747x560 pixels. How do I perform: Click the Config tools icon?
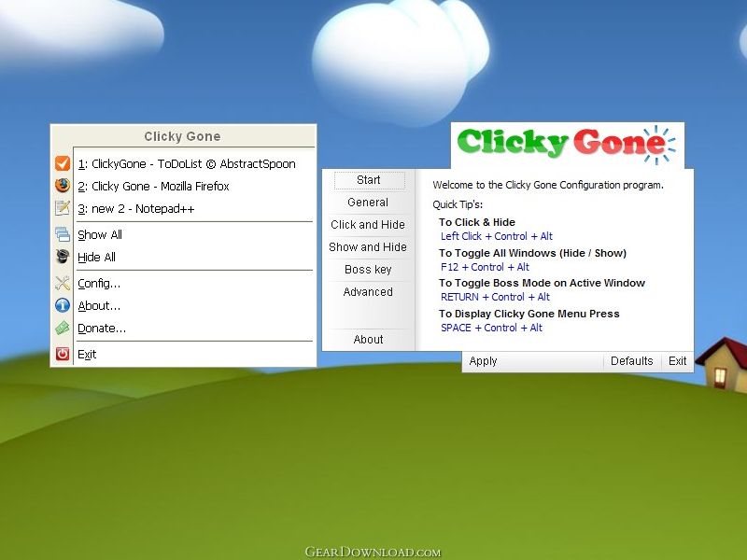63,283
